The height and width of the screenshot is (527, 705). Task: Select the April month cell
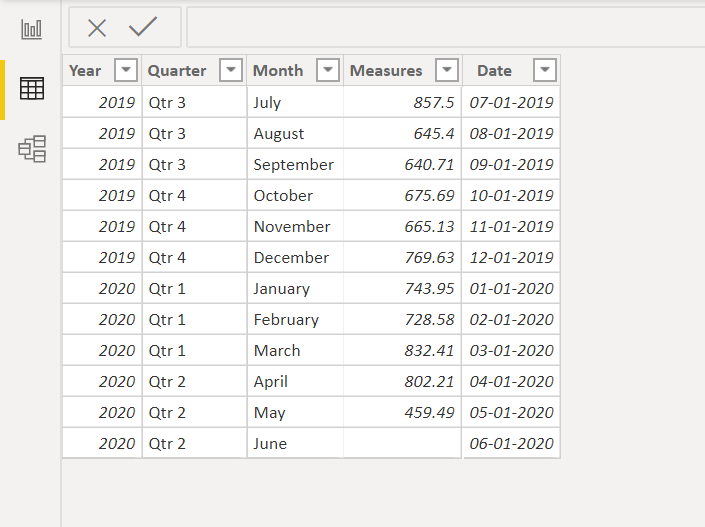point(295,382)
